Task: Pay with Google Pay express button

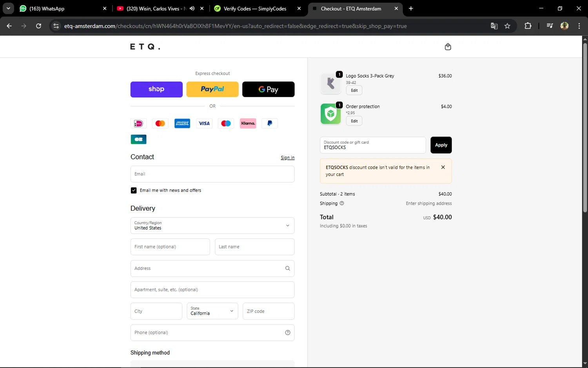Action: tap(269, 89)
